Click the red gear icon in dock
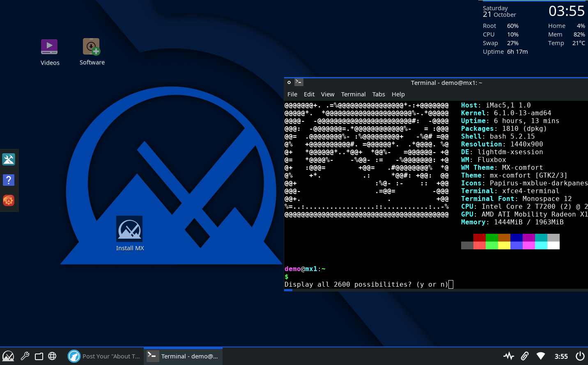 (x=9, y=200)
